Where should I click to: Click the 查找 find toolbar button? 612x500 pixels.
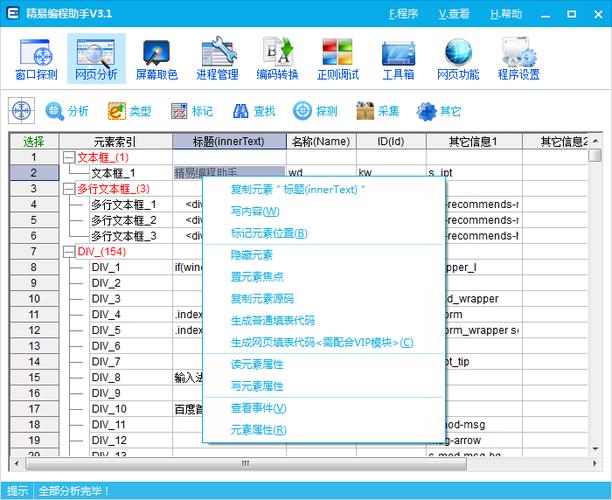(x=254, y=111)
